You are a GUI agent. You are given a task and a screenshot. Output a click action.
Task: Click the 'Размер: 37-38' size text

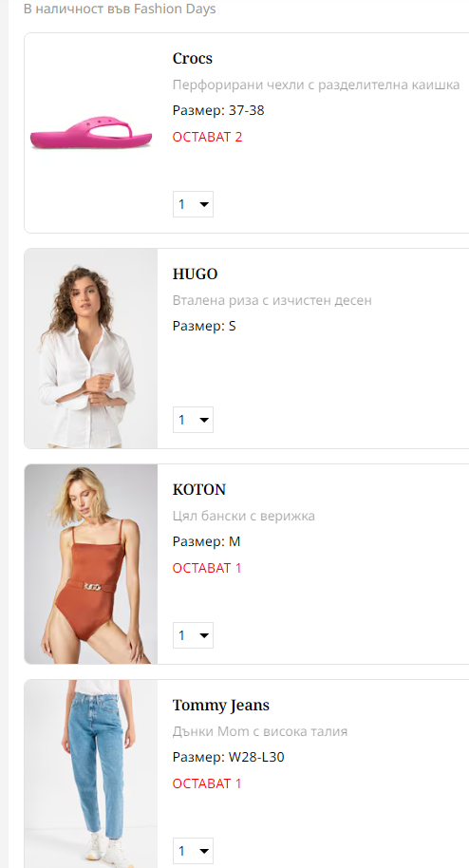click(x=218, y=110)
